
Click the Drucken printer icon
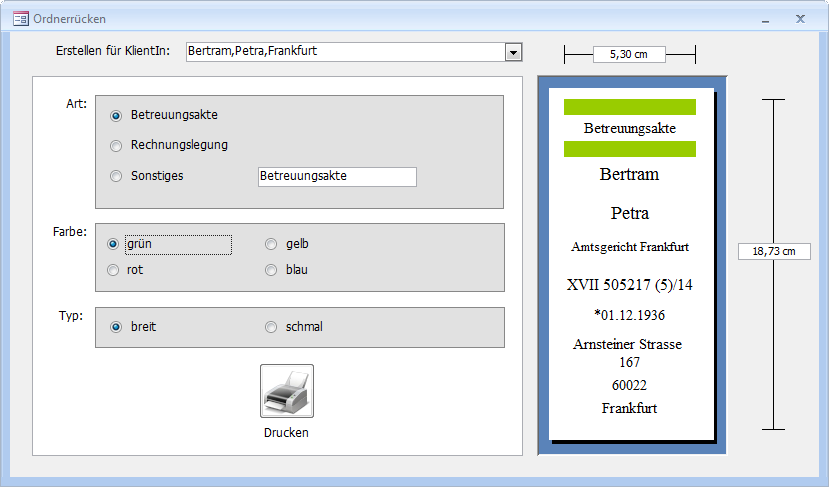coord(287,391)
